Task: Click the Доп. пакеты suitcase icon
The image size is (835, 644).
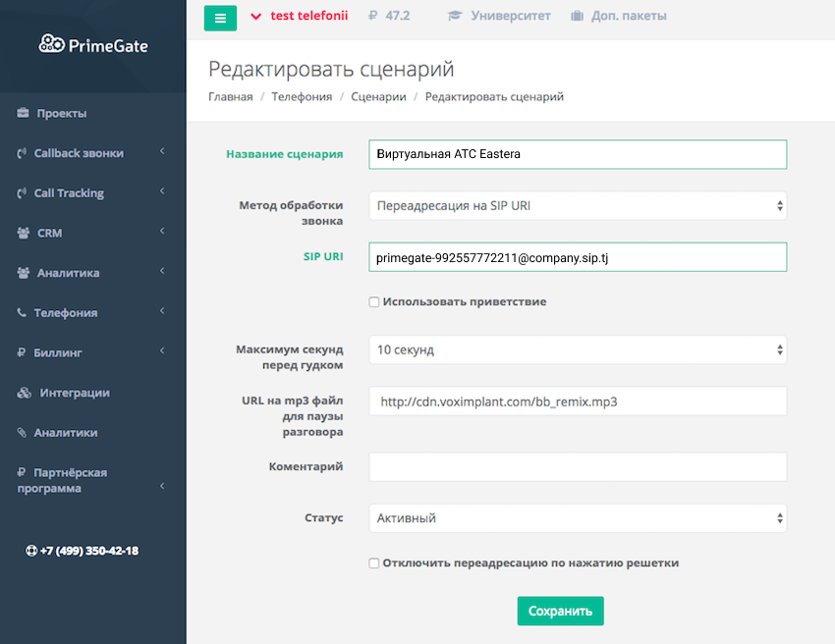Action: (576, 16)
